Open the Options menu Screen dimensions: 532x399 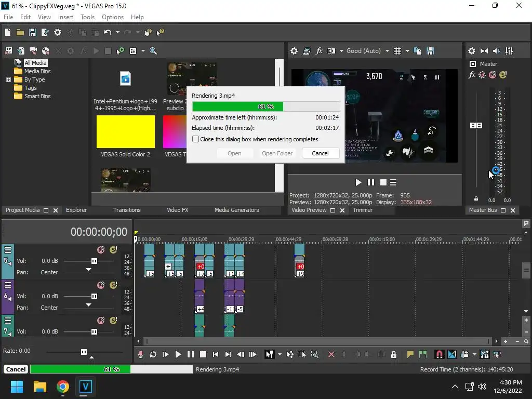pyautogui.click(x=113, y=17)
